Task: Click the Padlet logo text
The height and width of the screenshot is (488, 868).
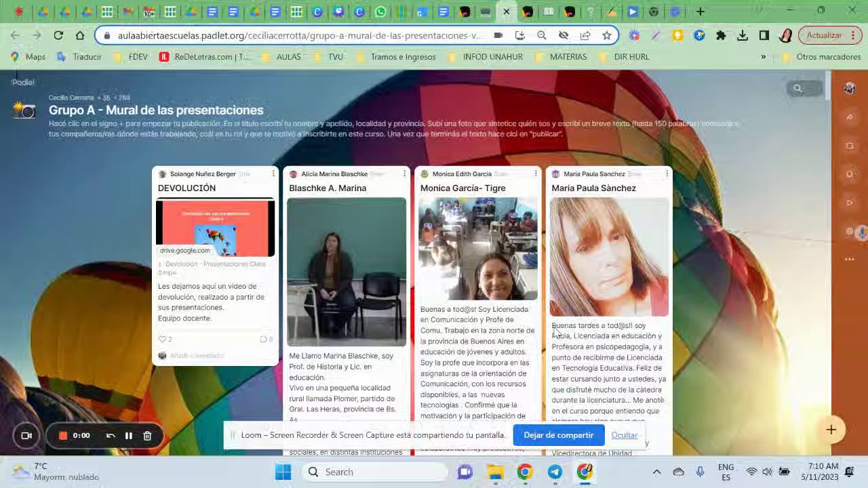Action: [23, 83]
